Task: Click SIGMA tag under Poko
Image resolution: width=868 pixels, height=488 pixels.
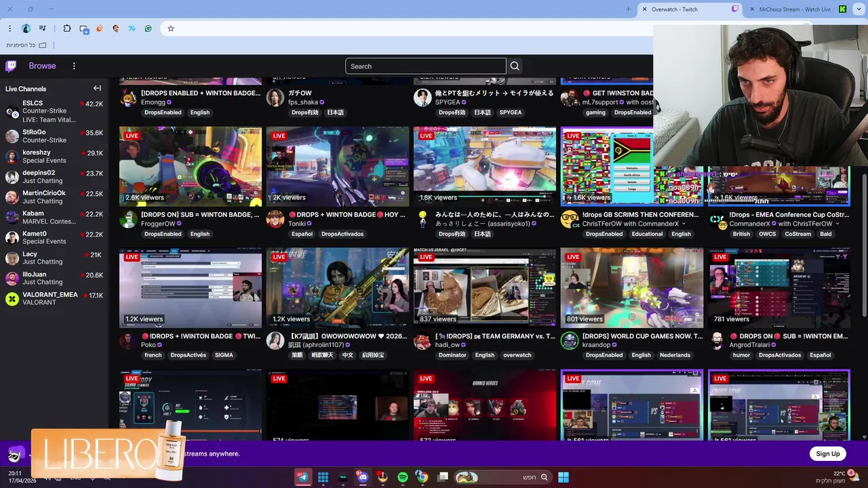Action: click(224, 355)
